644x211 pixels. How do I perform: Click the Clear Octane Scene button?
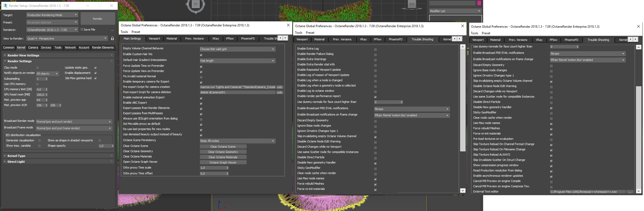223,147
